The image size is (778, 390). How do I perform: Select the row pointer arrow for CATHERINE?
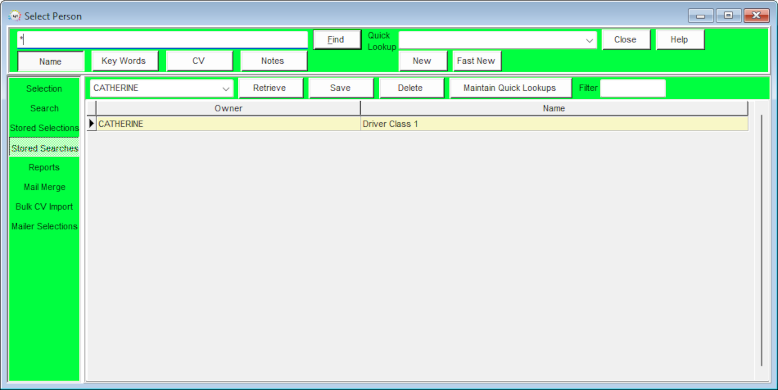[x=91, y=124]
